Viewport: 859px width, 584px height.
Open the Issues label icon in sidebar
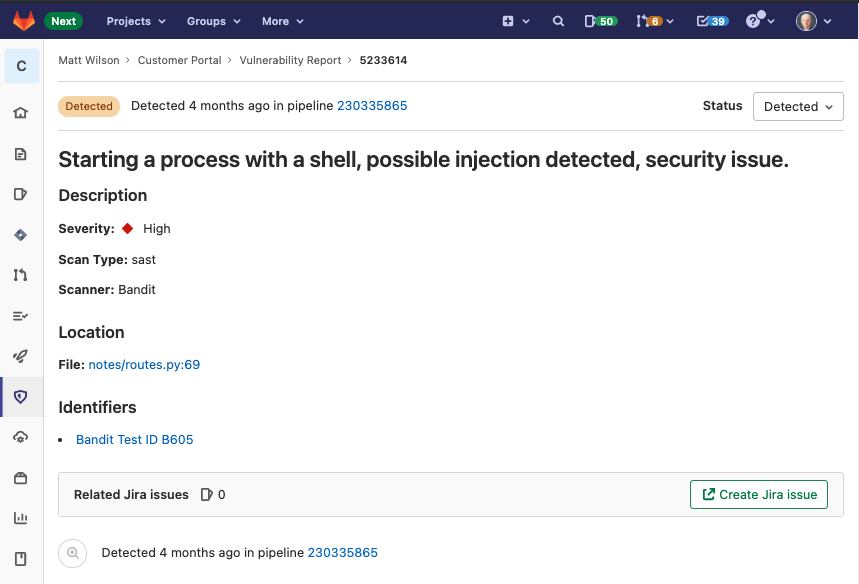click(21, 195)
